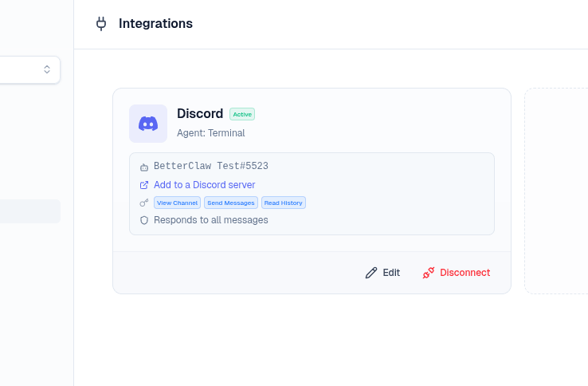
Task: Click the Discord card title
Action: (x=200, y=113)
